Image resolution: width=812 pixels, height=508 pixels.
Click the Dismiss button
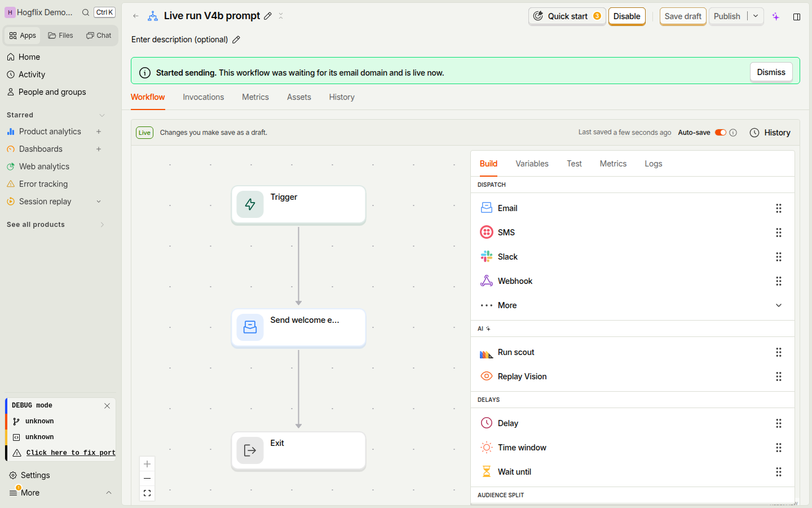coord(771,72)
